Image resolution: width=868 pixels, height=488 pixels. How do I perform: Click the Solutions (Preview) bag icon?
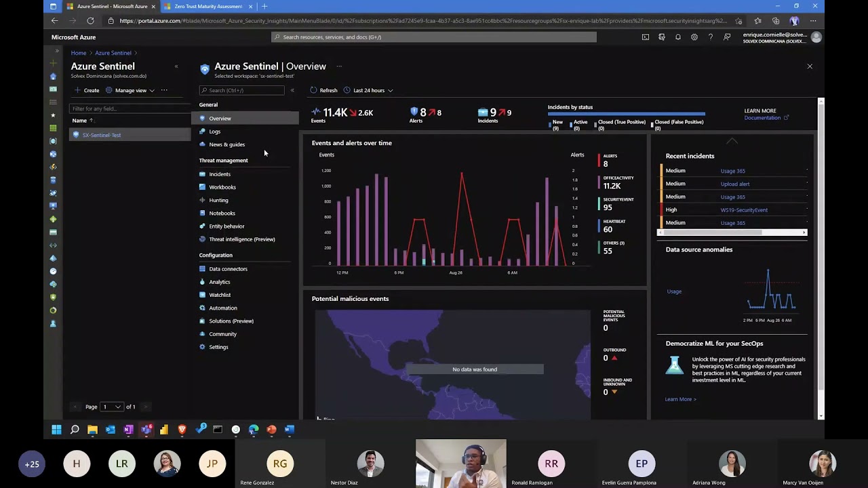[x=202, y=321]
